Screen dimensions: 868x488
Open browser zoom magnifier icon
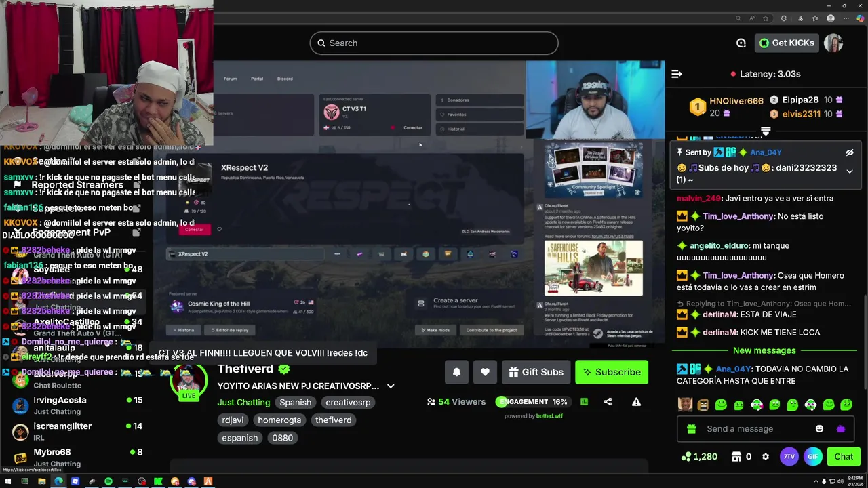click(738, 18)
